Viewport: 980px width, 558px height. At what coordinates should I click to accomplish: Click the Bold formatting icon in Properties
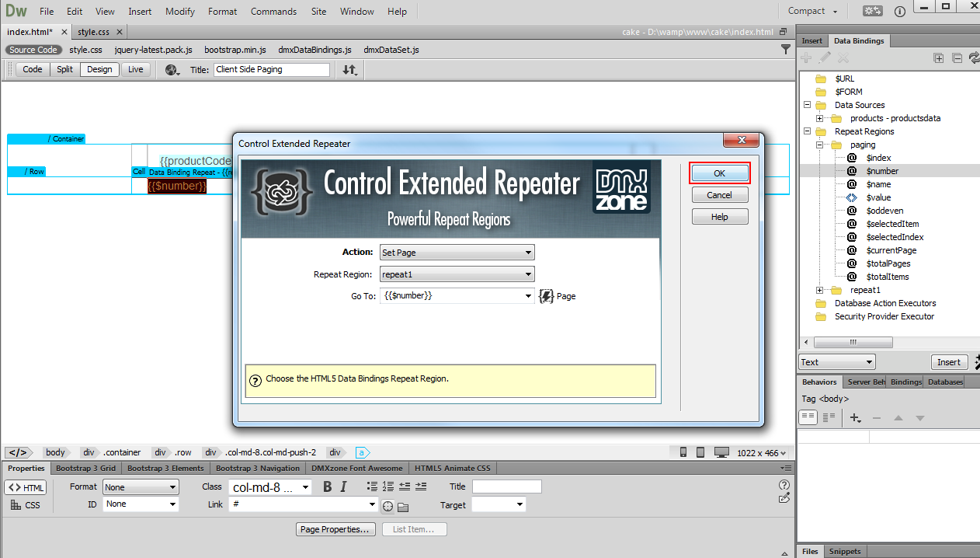pos(328,487)
